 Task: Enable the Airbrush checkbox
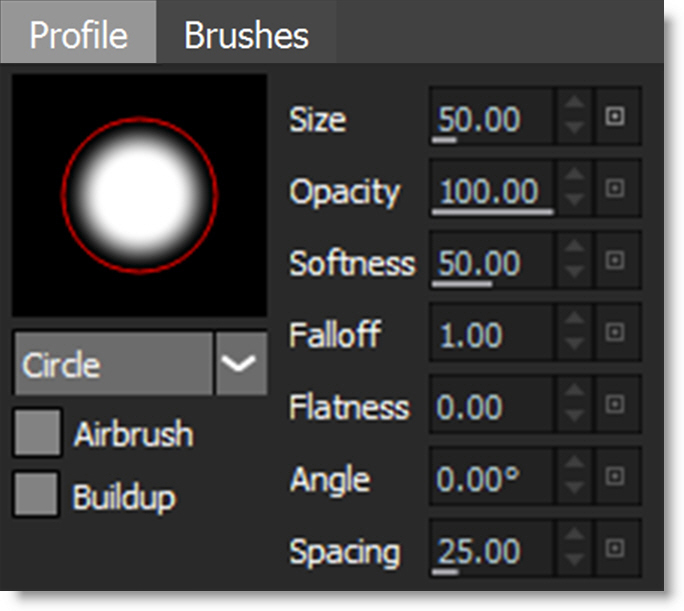[37, 433]
